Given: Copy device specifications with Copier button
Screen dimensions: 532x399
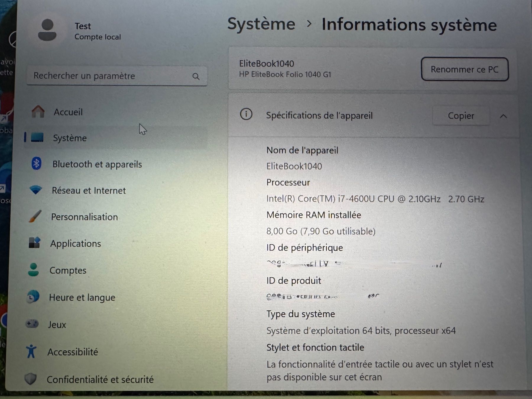Looking at the screenshot, I should [461, 116].
